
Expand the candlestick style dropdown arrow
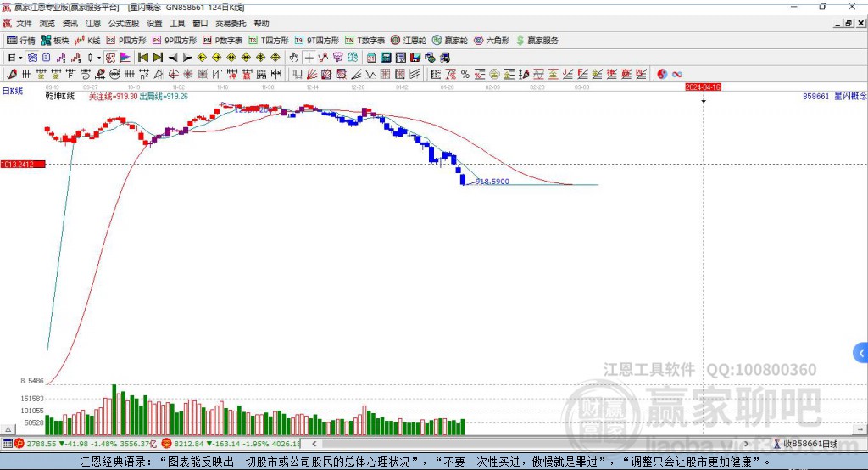pos(99,58)
